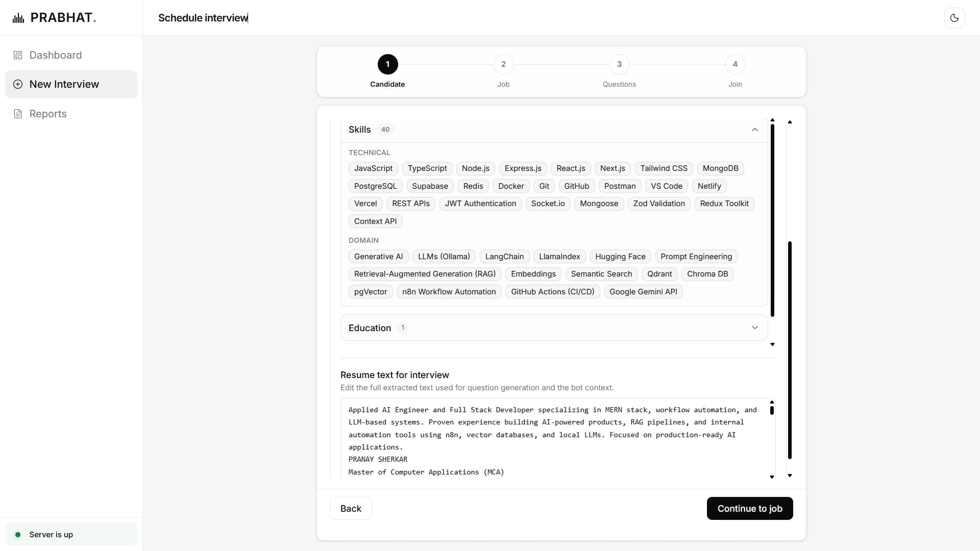
Task: Click the PRABHAT logo bars icon
Action: 18,18
